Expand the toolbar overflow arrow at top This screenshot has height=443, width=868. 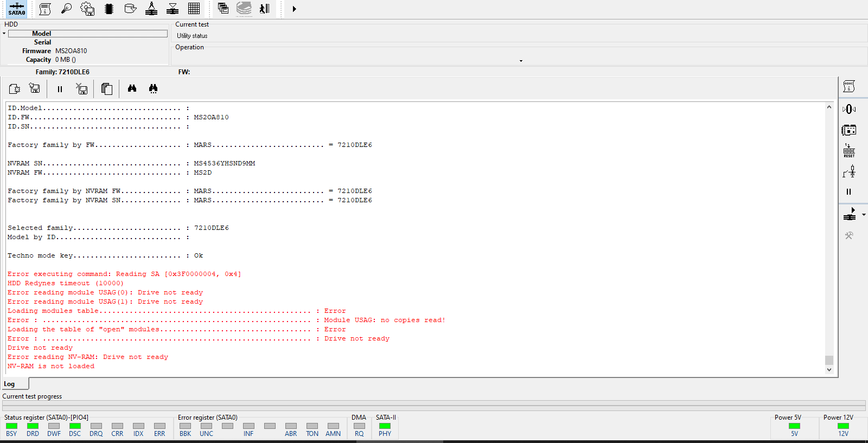294,9
